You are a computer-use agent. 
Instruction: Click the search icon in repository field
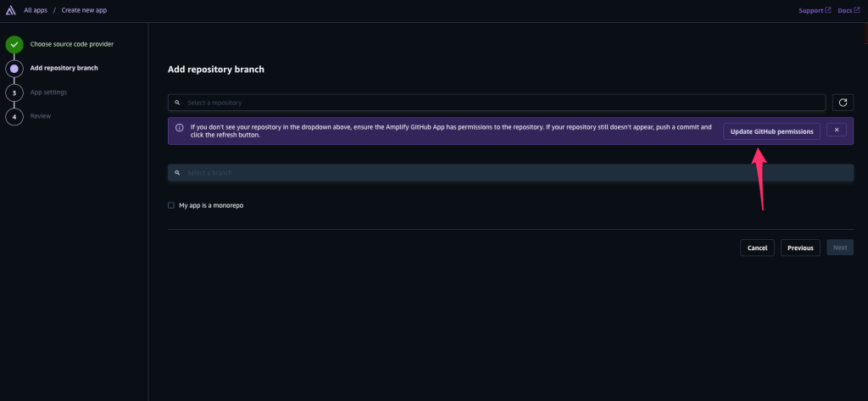pos(177,103)
